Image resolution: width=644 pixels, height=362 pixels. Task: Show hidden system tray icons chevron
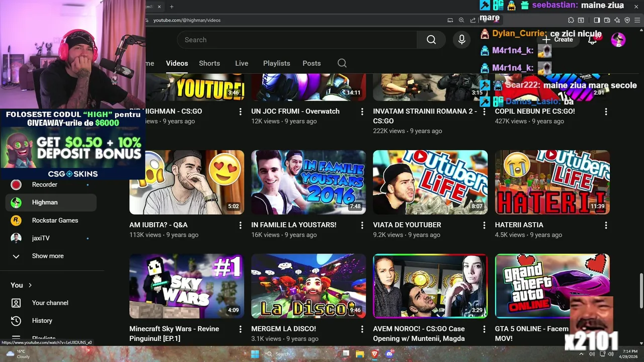coord(582,354)
